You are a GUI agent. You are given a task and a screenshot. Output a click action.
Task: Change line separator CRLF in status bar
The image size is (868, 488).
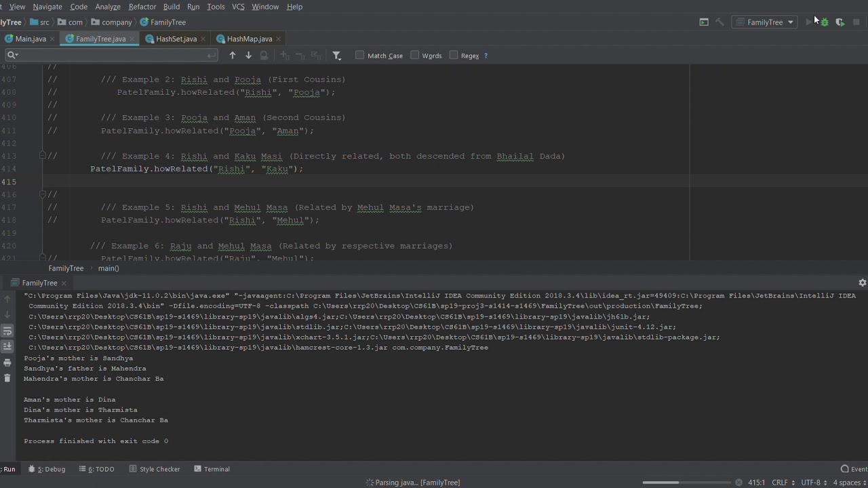783,483
